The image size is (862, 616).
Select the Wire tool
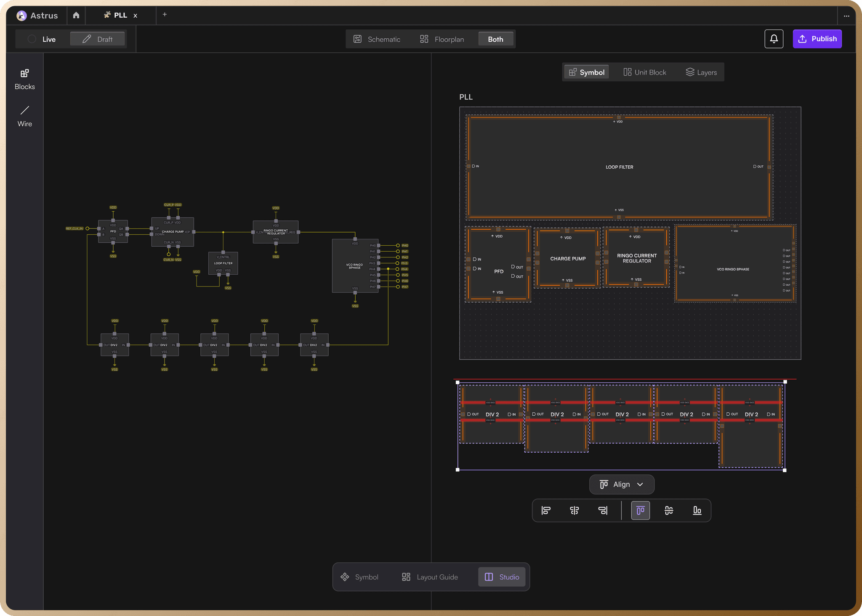(24, 116)
